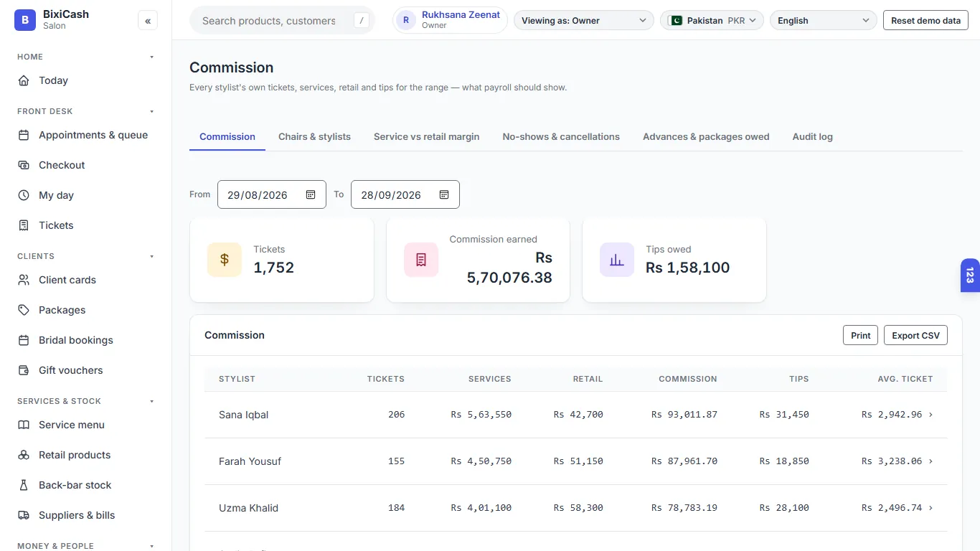Switch to the Chairs & stylists tab
The height and width of the screenshot is (551, 980).
314,136
